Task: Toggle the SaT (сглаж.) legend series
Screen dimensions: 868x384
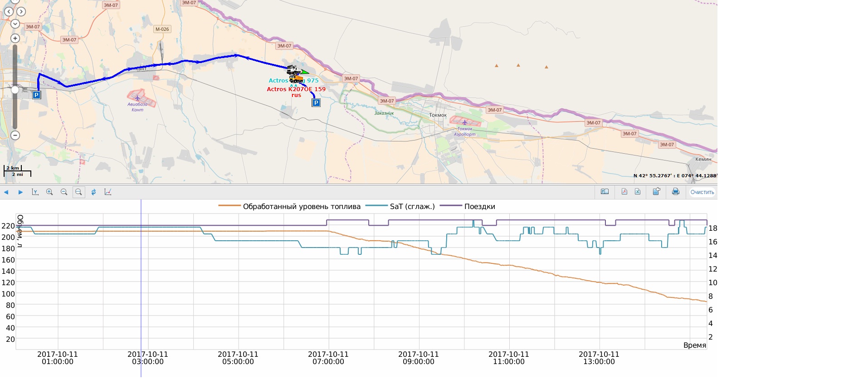Action: point(412,207)
